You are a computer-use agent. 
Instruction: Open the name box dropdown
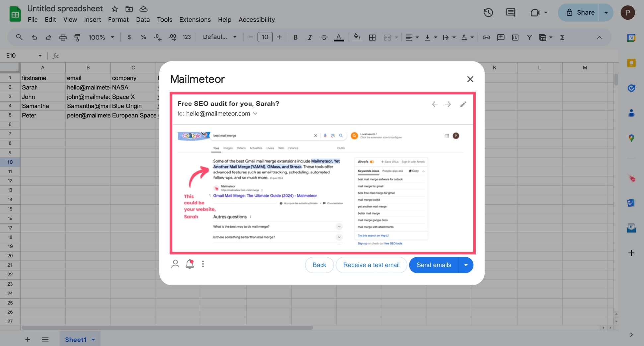40,56
